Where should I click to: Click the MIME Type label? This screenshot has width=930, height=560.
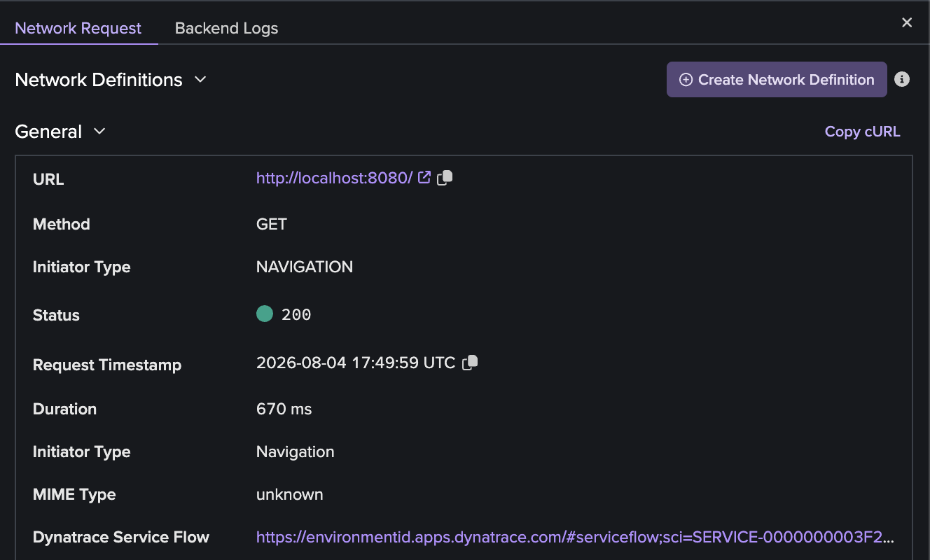[x=74, y=495]
